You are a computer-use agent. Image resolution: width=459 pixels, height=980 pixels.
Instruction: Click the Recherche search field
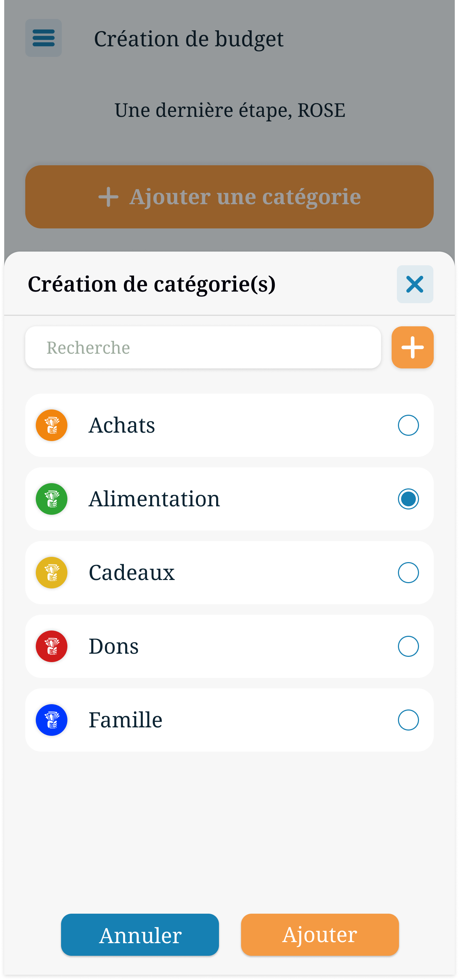click(203, 347)
